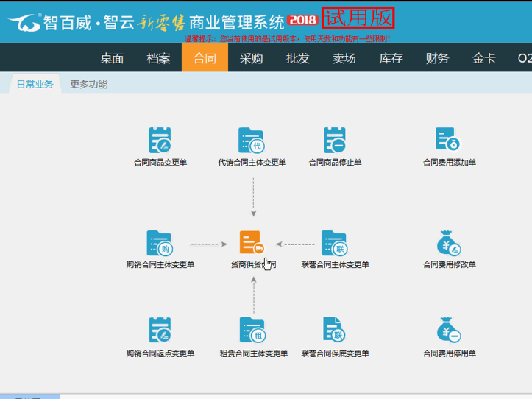The image size is (532, 399).
Task: Click the 联营合同保底变更单 icon
Action: coord(335,331)
